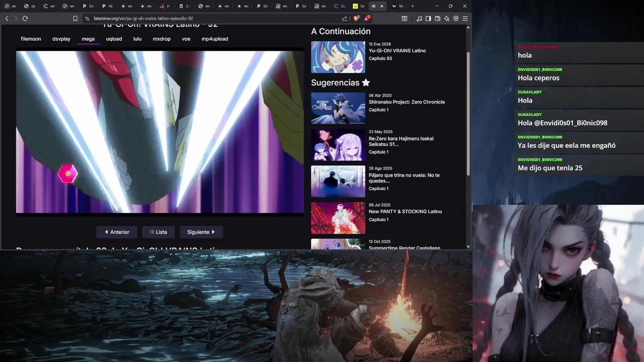Screen dimensions: 644x362
Task: Open the Yu-Gi-Oh! VRAINS Latino Capitulo 93 thumbnail
Action: [x=338, y=57]
